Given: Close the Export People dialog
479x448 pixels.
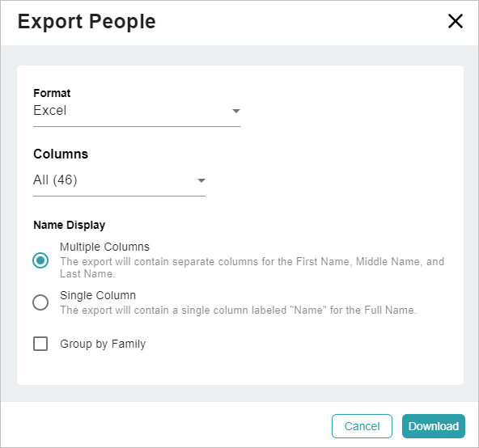Looking at the screenshot, I should pyautogui.click(x=456, y=21).
